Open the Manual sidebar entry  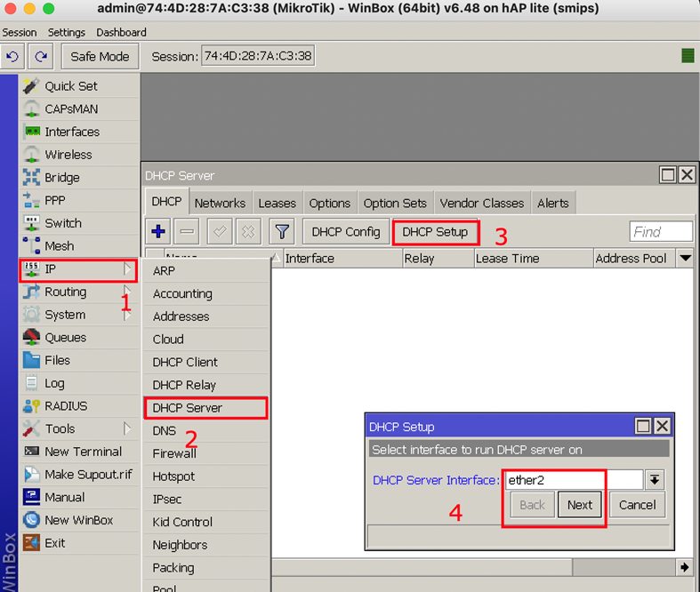point(79,497)
